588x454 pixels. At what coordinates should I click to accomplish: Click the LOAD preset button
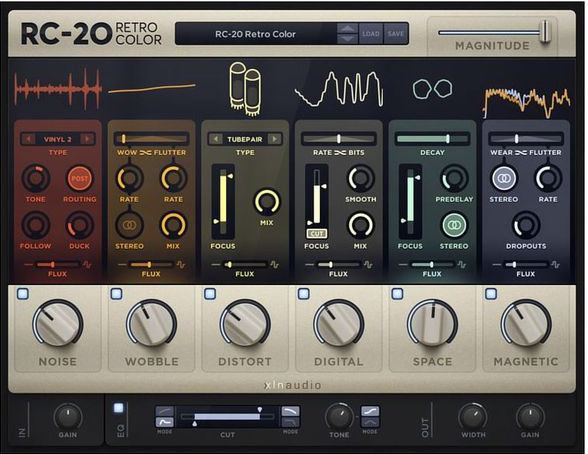(371, 34)
